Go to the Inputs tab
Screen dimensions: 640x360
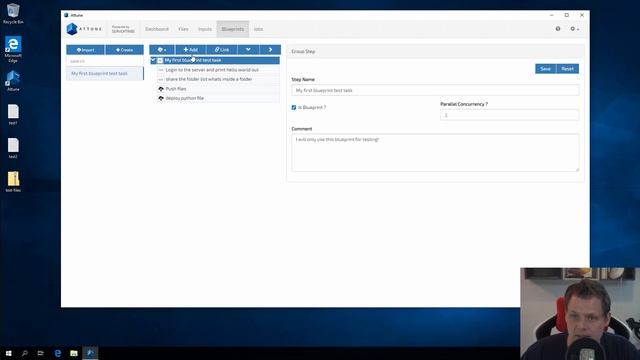click(x=205, y=29)
